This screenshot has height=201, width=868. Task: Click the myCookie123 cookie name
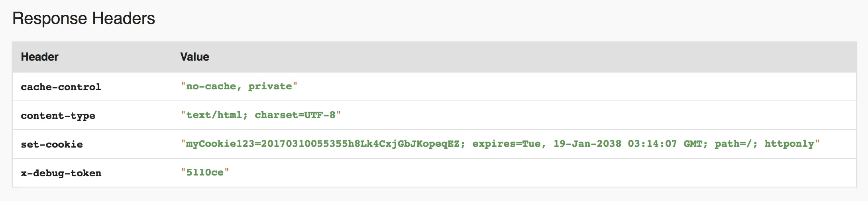pos(220,144)
